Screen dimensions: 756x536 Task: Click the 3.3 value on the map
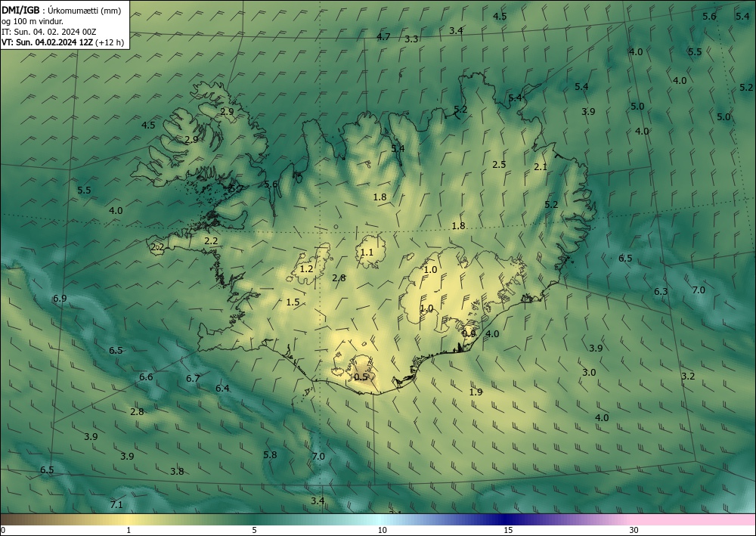[411, 39]
